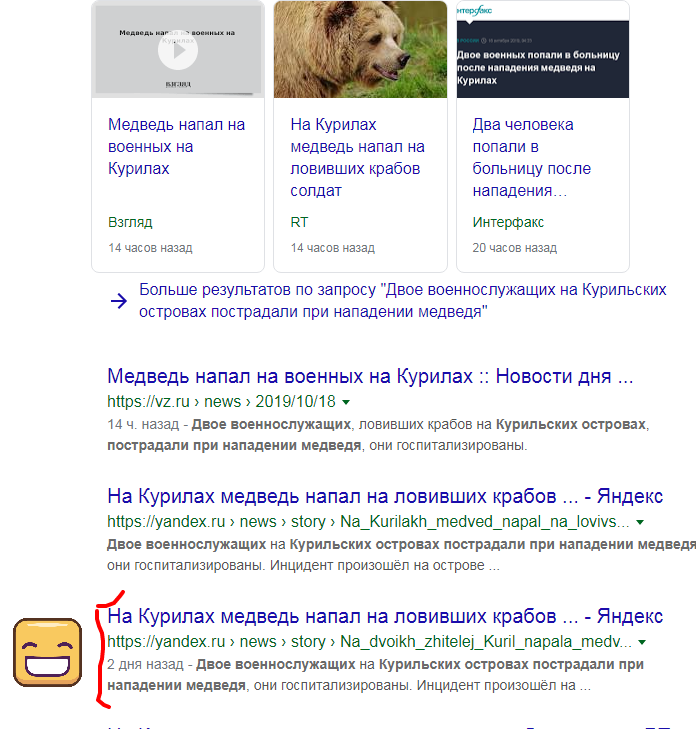Screen dimensions: 696x729
Task: Open card 'Медведь напал на военных на Курилах'
Action: pyautogui.click(x=176, y=146)
